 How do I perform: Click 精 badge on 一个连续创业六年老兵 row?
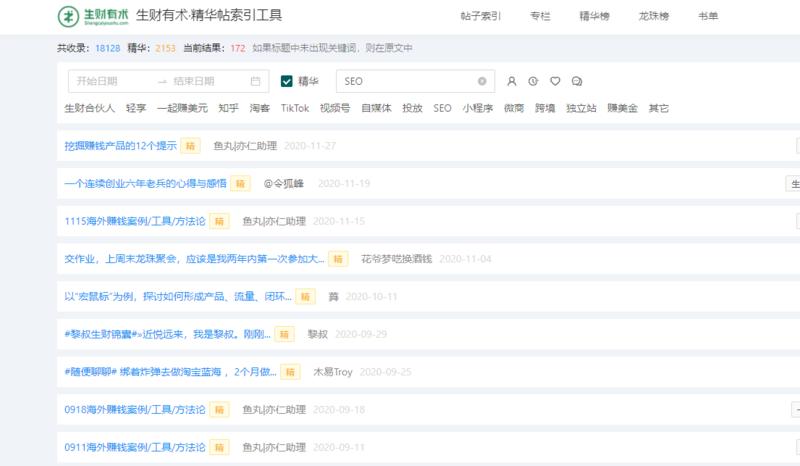240,184
